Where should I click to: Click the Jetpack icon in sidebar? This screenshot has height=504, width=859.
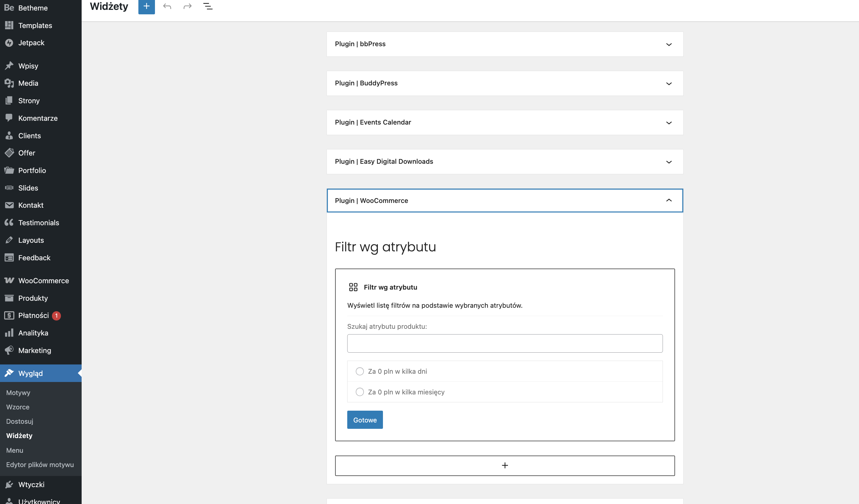[9, 43]
